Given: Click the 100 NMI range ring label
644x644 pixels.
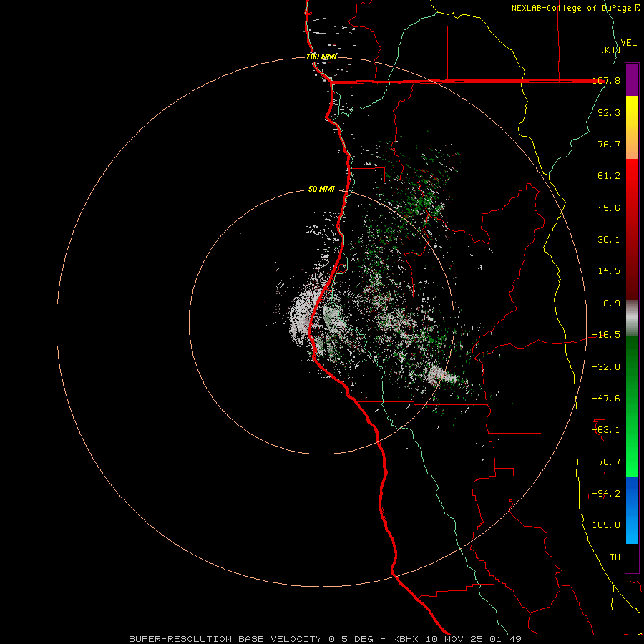Looking at the screenshot, I should click(321, 57).
